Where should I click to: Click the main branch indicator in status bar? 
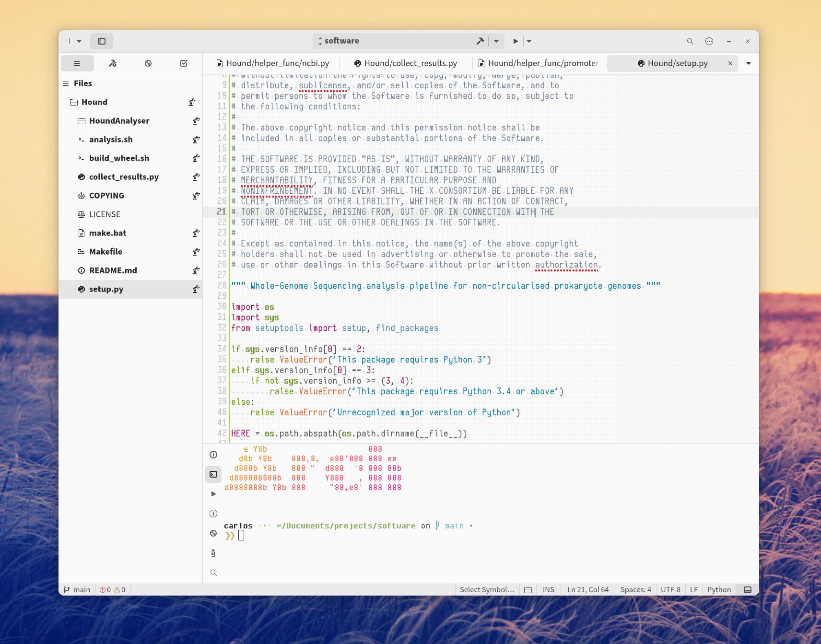pyautogui.click(x=77, y=590)
